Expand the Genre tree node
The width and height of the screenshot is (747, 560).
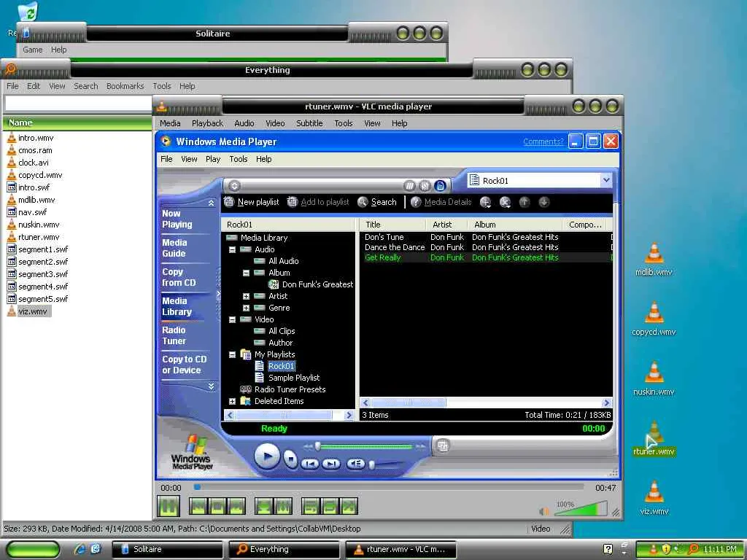[247, 308]
